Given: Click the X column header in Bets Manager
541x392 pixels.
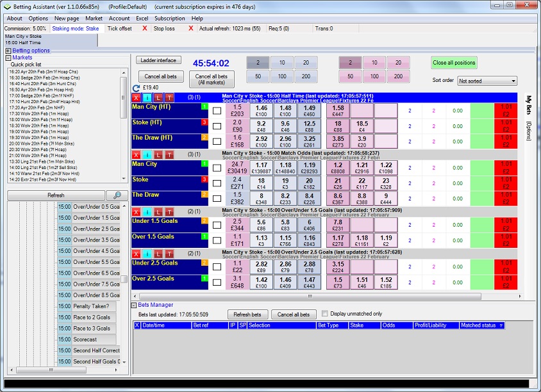Looking at the screenshot, I should pyautogui.click(x=137, y=325).
